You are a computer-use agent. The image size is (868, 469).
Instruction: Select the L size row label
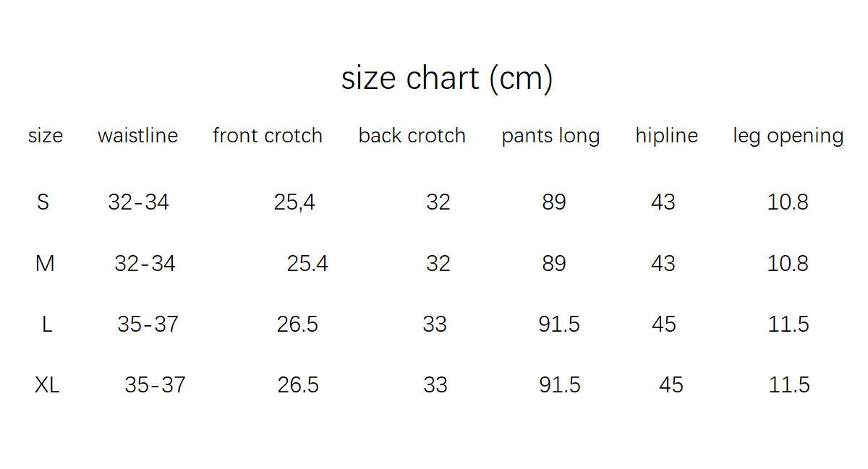tap(47, 324)
